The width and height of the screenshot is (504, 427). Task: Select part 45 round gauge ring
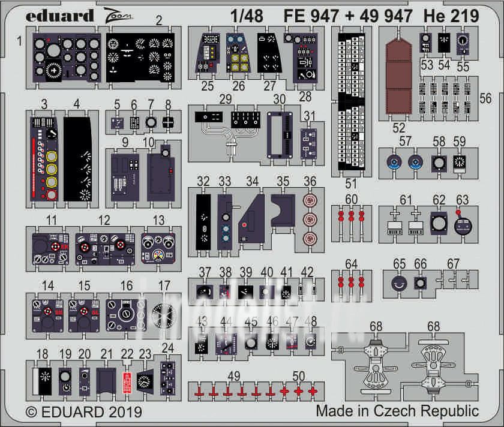coord(250,343)
